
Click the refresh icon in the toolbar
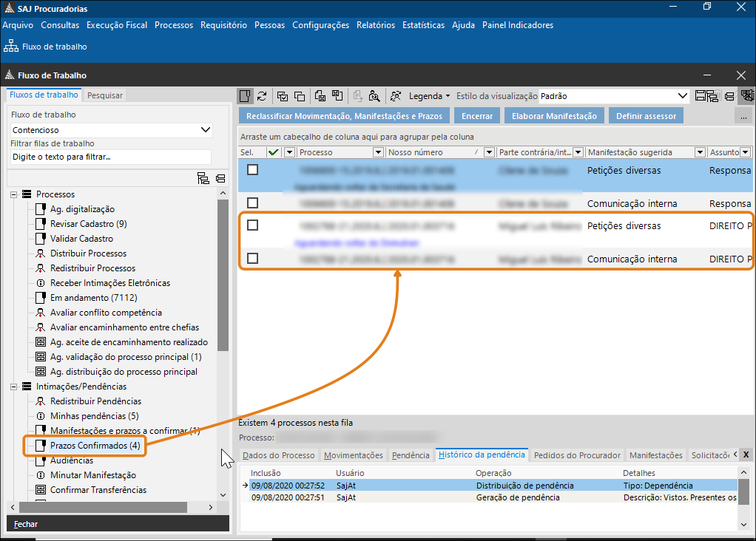(x=262, y=96)
